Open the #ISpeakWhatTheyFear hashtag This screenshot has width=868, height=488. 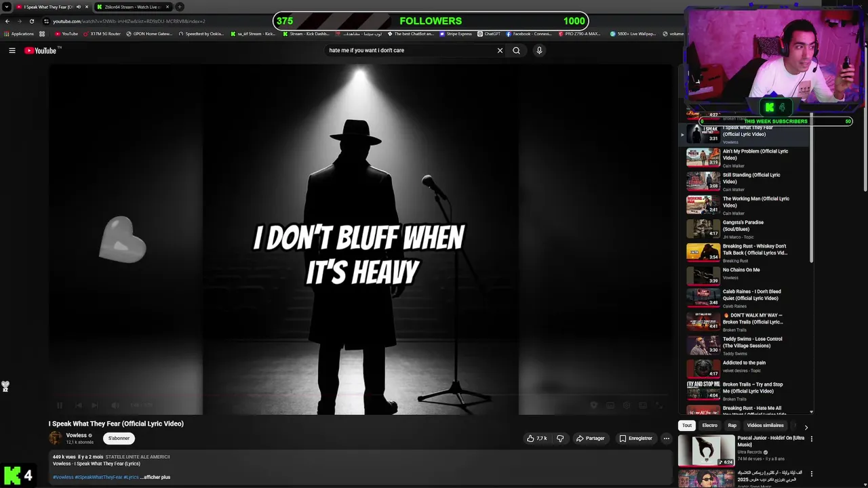98,477
